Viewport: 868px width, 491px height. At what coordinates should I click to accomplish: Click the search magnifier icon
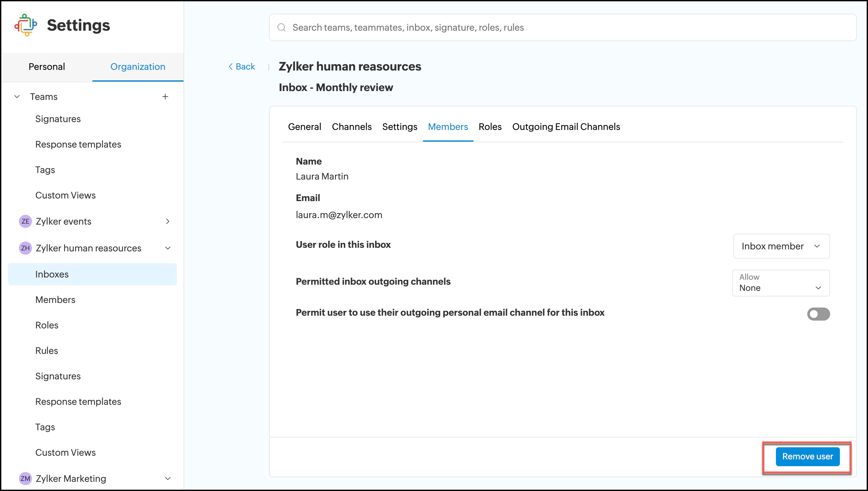coord(281,27)
